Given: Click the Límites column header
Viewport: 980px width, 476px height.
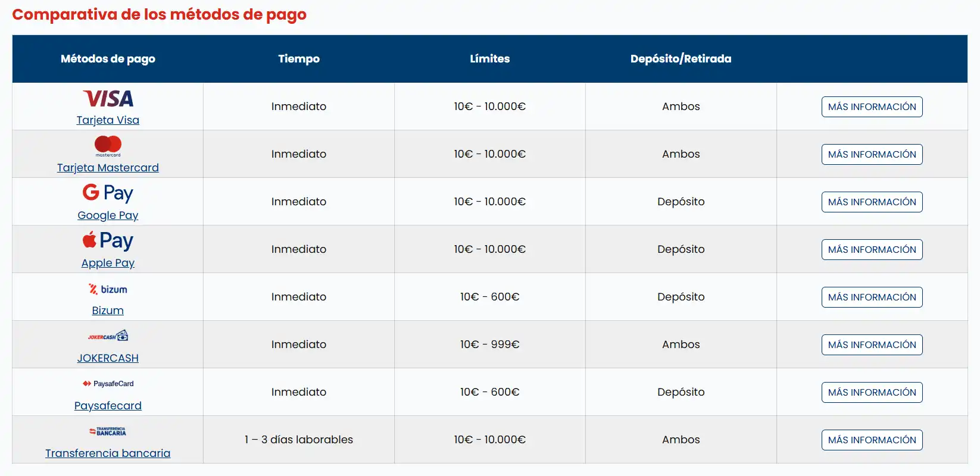Looking at the screenshot, I should click(x=490, y=59).
